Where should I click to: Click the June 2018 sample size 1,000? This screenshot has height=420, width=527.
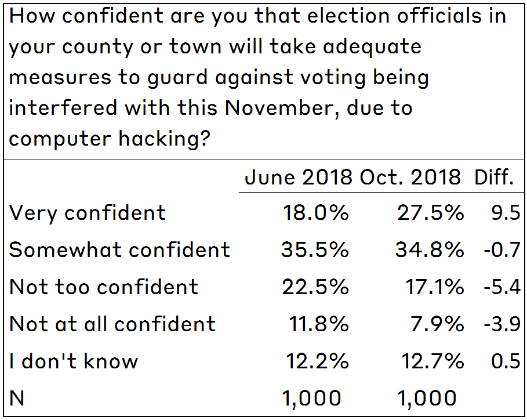point(311,399)
